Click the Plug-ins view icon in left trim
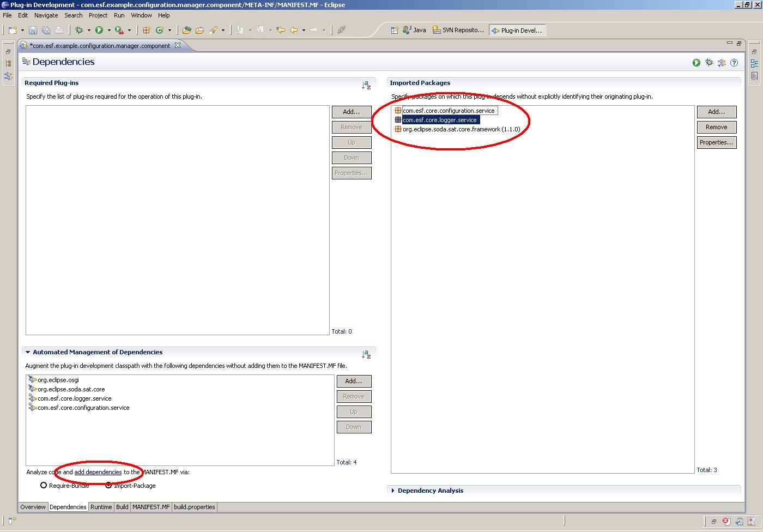Image resolution: width=763 pixels, height=532 pixels. tap(8, 76)
